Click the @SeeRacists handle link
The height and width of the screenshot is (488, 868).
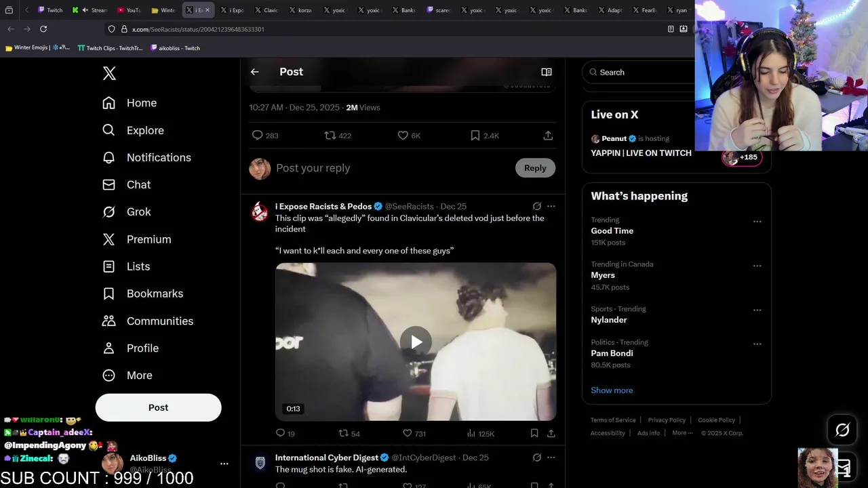[410, 207]
